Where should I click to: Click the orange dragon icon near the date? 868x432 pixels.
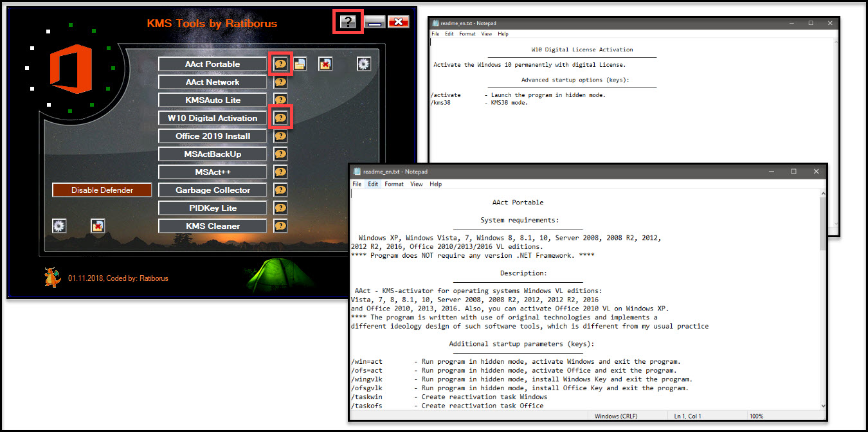coord(52,277)
